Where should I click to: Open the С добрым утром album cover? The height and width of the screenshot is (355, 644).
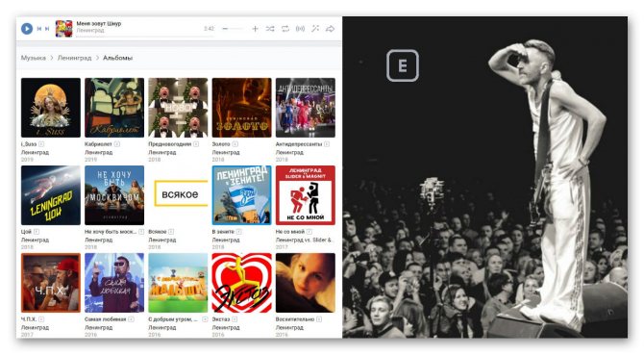point(178,283)
